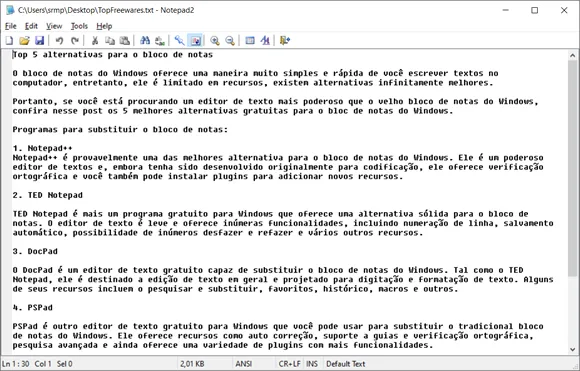Image resolution: width=580 pixels, height=371 pixels.
Task: Click the 'Default Text' scheme status entry
Action: 345,364
